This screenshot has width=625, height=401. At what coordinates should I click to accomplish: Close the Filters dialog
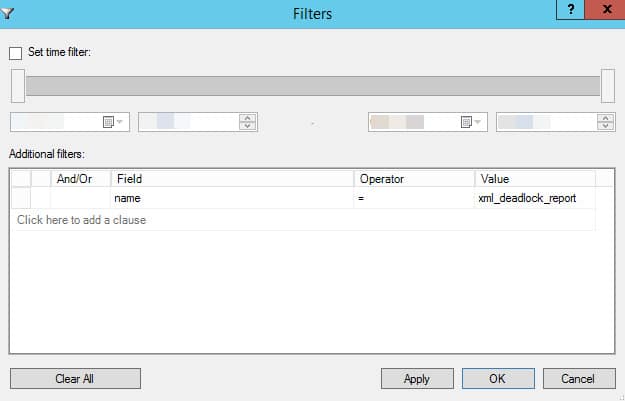coord(607,9)
